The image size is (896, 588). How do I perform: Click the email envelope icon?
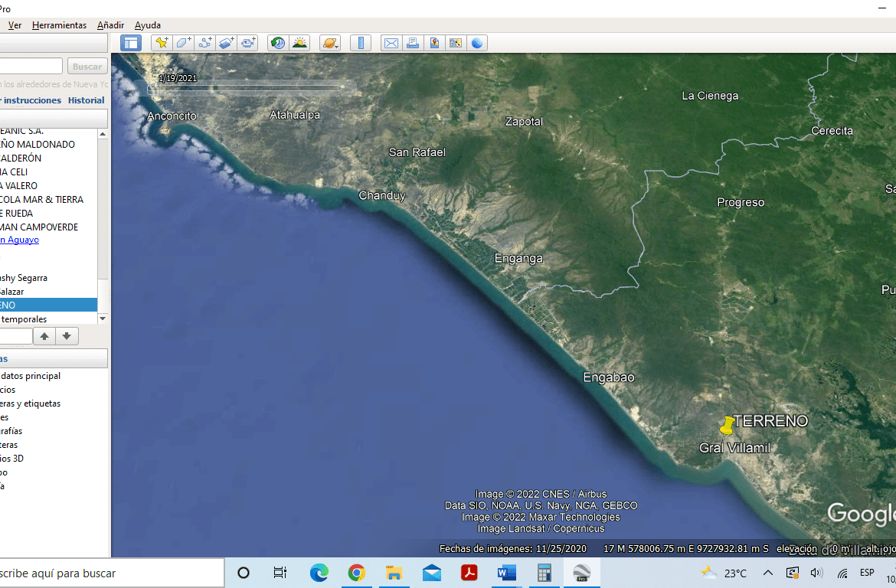tap(391, 43)
